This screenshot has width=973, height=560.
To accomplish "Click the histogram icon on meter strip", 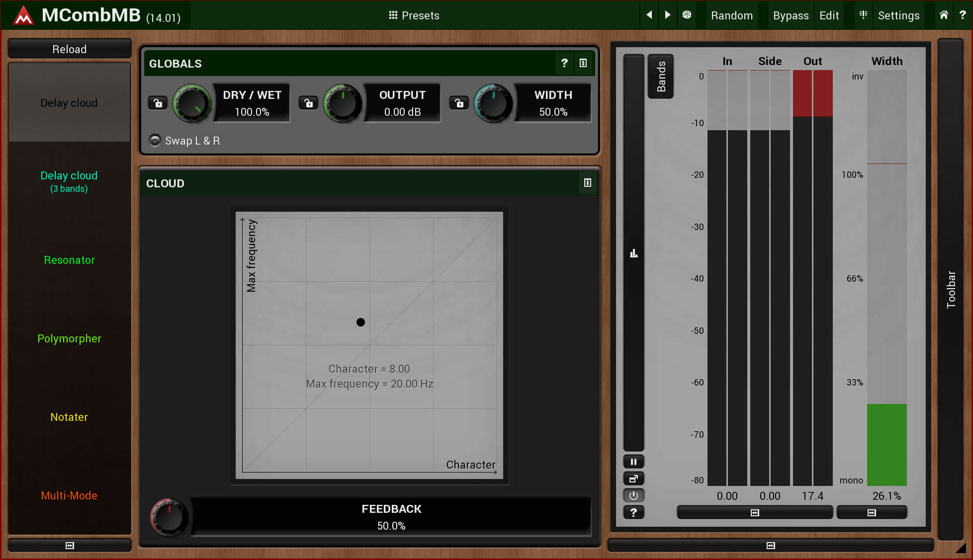I will 633,253.
